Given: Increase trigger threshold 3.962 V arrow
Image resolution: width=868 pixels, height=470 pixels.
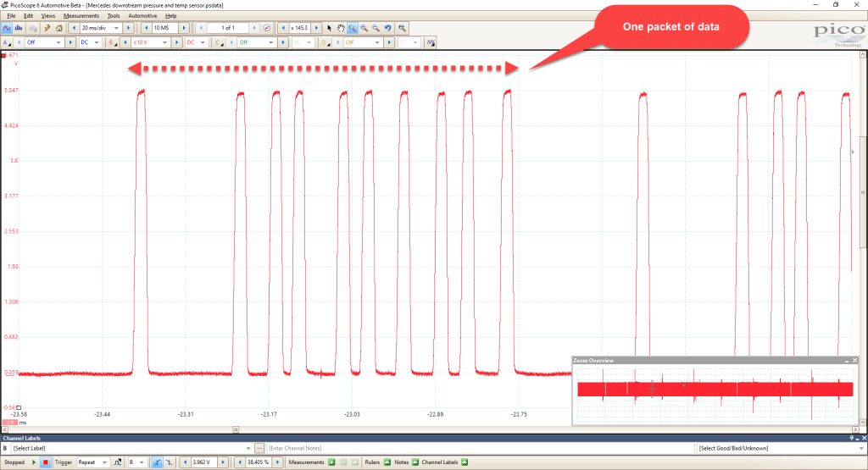Looking at the screenshot, I should tap(223, 462).
